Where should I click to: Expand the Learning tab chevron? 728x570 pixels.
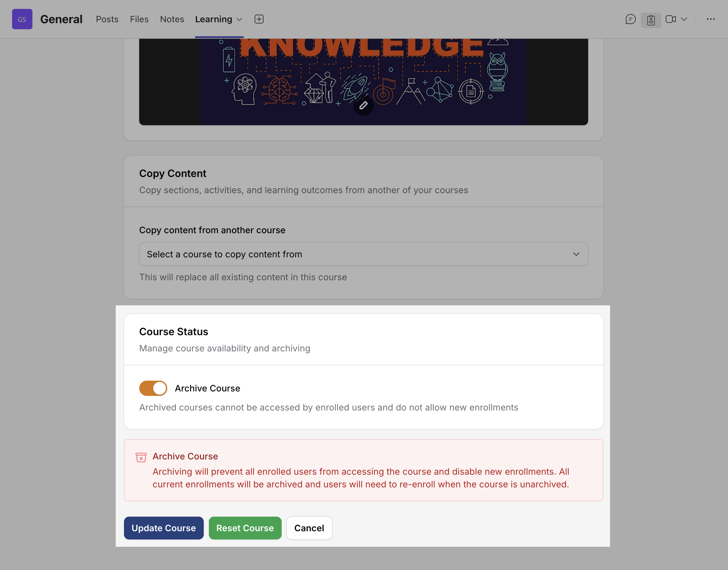[239, 20]
